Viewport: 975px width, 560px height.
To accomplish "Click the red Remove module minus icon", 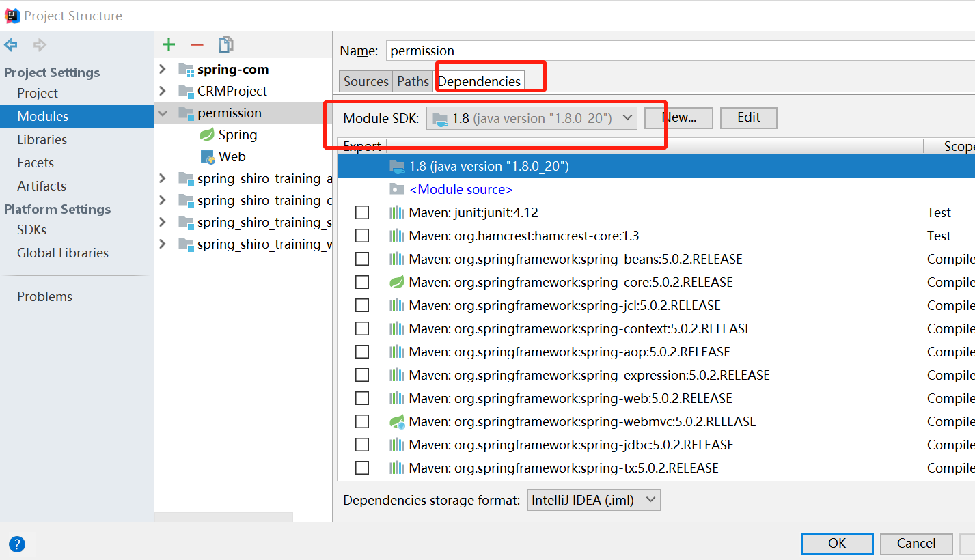I will (x=197, y=45).
